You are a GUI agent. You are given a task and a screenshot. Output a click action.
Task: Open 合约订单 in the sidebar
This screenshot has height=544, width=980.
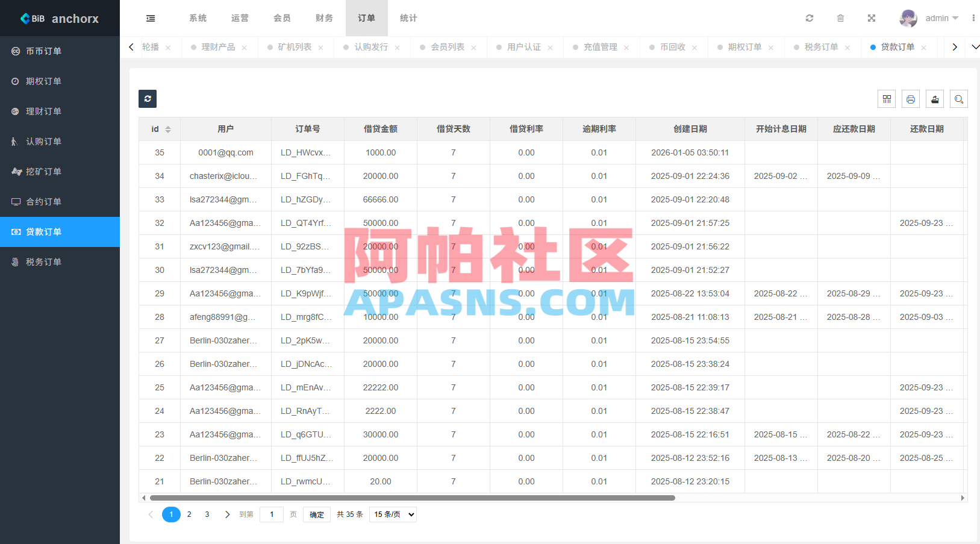[60, 202]
